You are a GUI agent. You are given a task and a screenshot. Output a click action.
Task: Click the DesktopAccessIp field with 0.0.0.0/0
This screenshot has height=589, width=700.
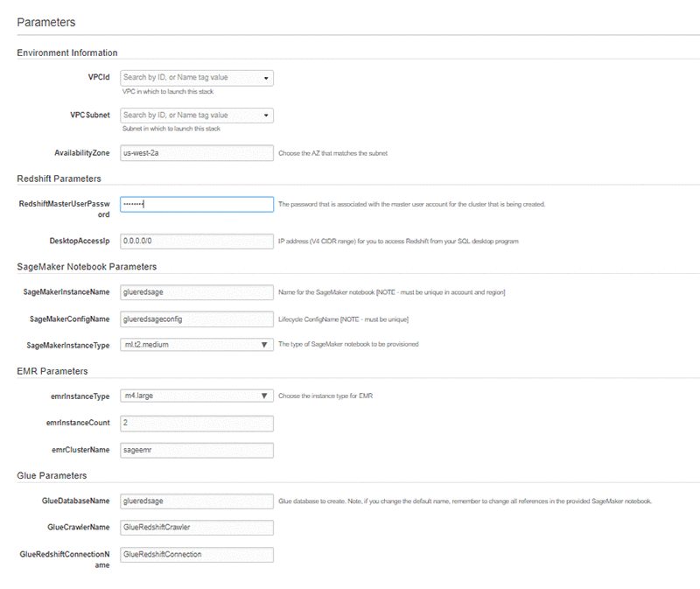click(196, 242)
